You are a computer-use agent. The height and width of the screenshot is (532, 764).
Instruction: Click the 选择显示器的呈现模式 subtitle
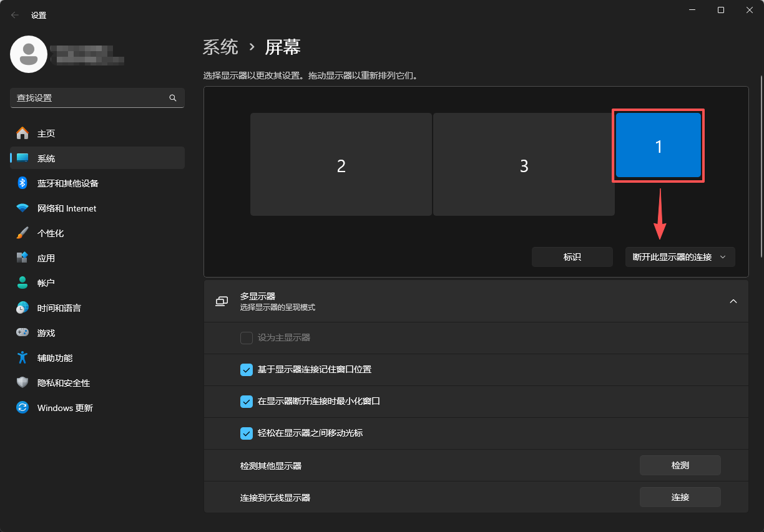point(278,307)
